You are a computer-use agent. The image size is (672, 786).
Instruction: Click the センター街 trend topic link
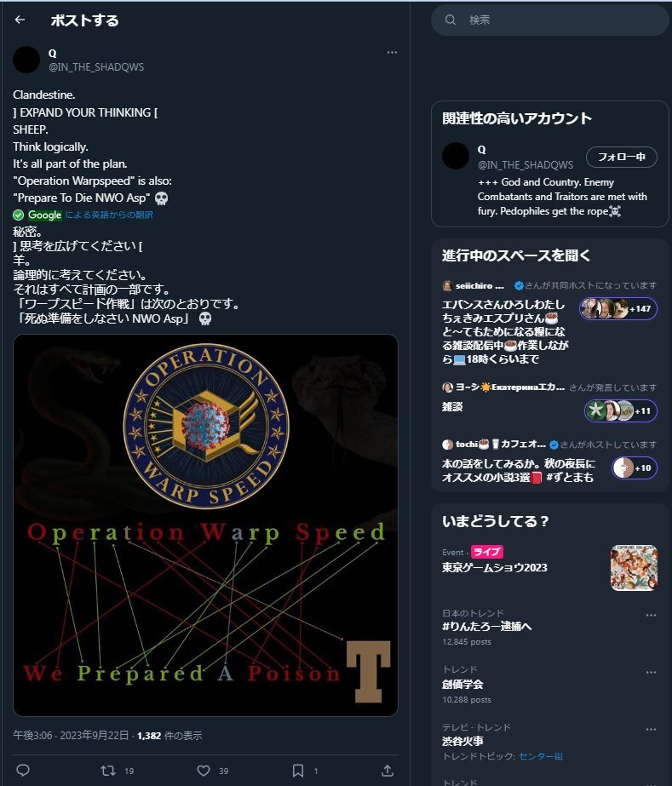tap(541, 756)
